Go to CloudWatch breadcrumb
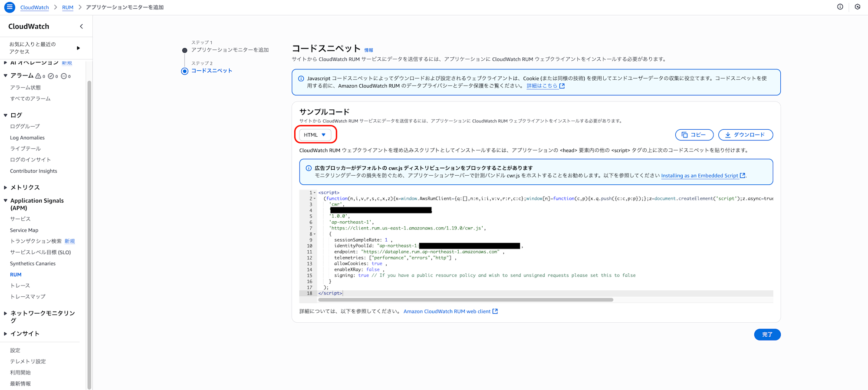The height and width of the screenshot is (390, 868). [x=35, y=7]
